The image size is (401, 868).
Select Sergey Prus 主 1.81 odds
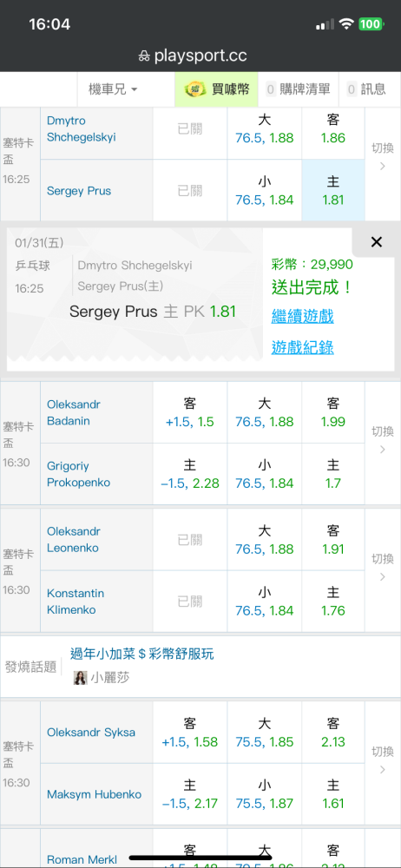(333, 190)
